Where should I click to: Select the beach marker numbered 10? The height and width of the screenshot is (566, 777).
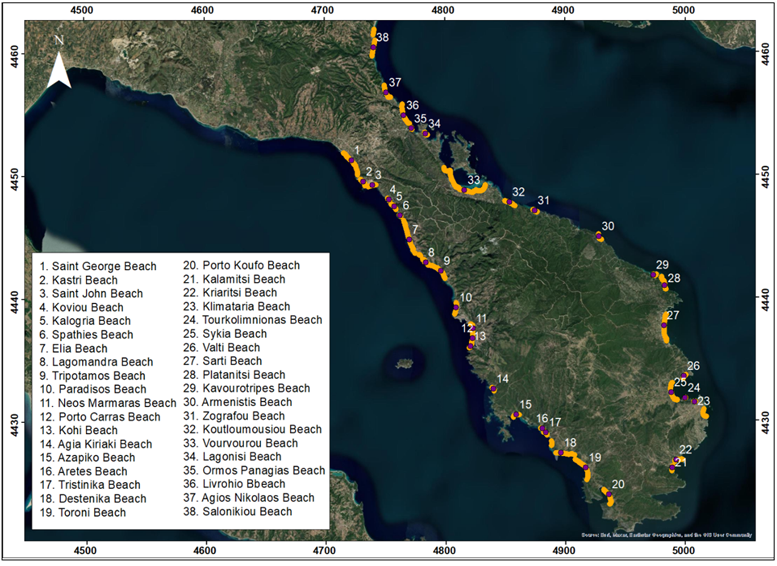click(x=456, y=308)
